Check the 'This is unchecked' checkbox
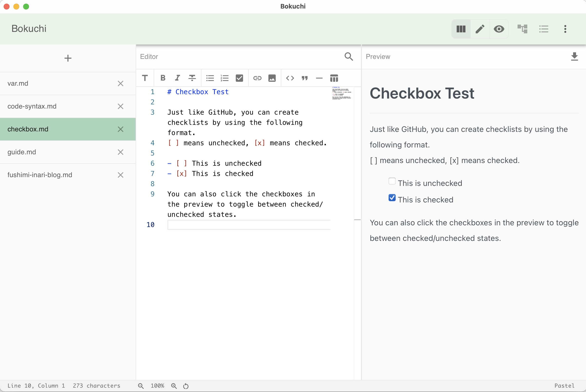Screen dimensions: 586x392 pyautogui.click(x=392, y=181)
